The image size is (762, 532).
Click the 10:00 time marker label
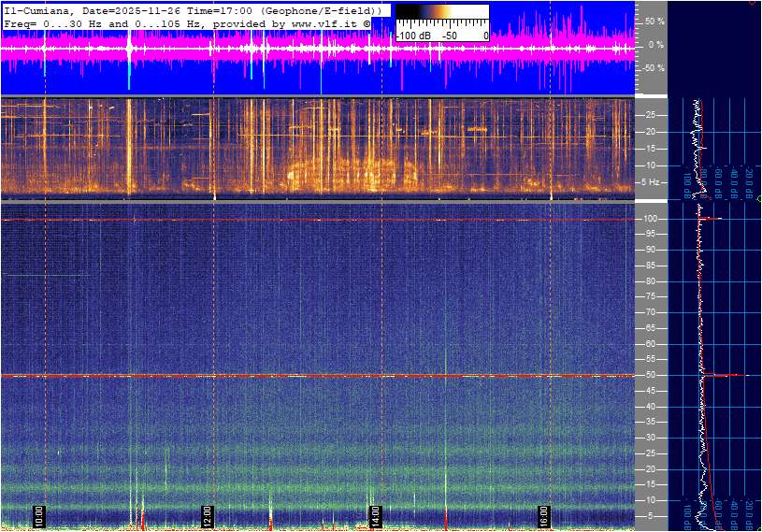39,516
